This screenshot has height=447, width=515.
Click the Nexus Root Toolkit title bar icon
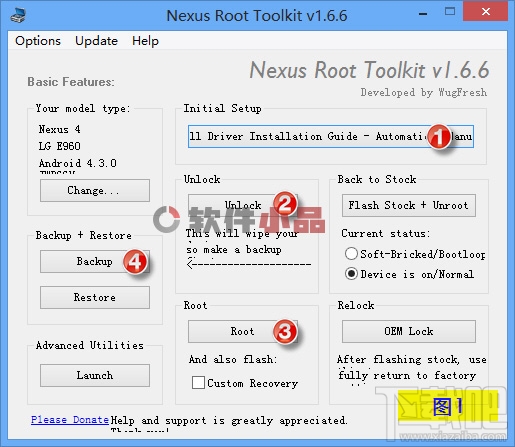[18, 15]
